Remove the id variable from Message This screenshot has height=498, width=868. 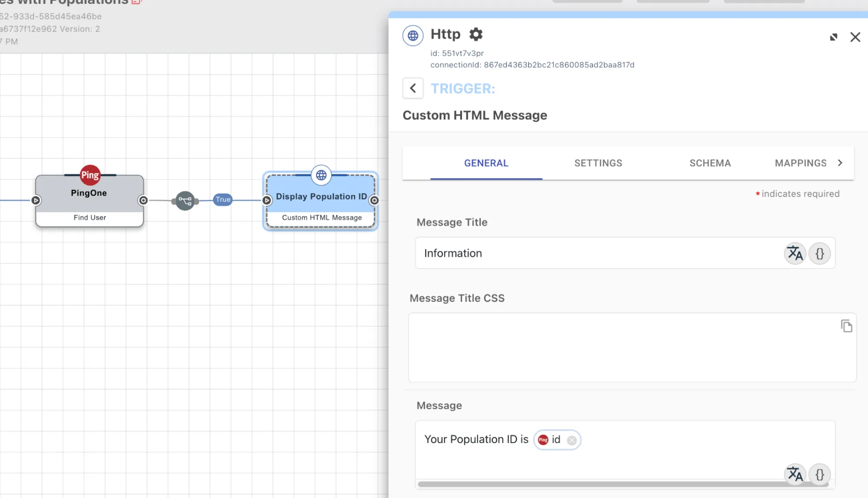572,440
